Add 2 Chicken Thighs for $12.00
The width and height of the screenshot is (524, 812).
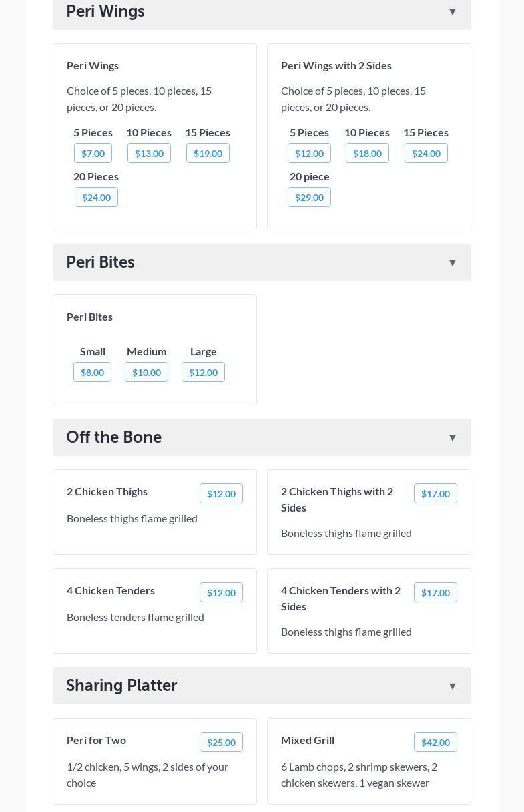221,494
